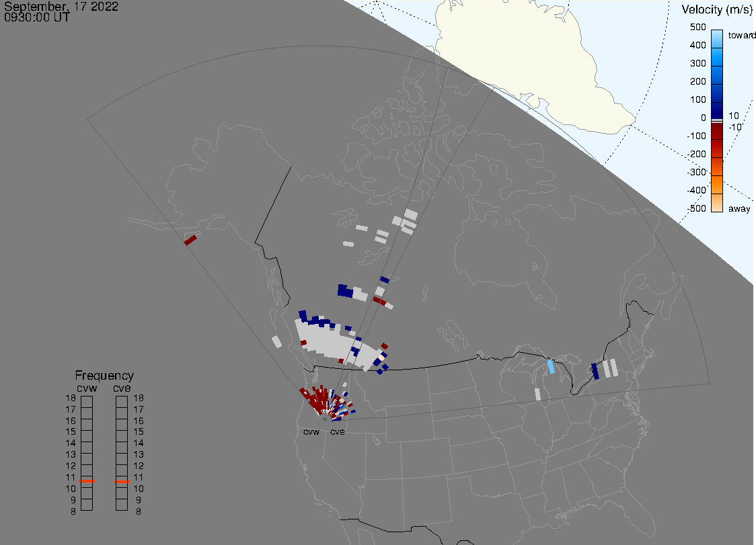Click the red frequency marker on cvw bar
The image size is (756, 545).
87,481
